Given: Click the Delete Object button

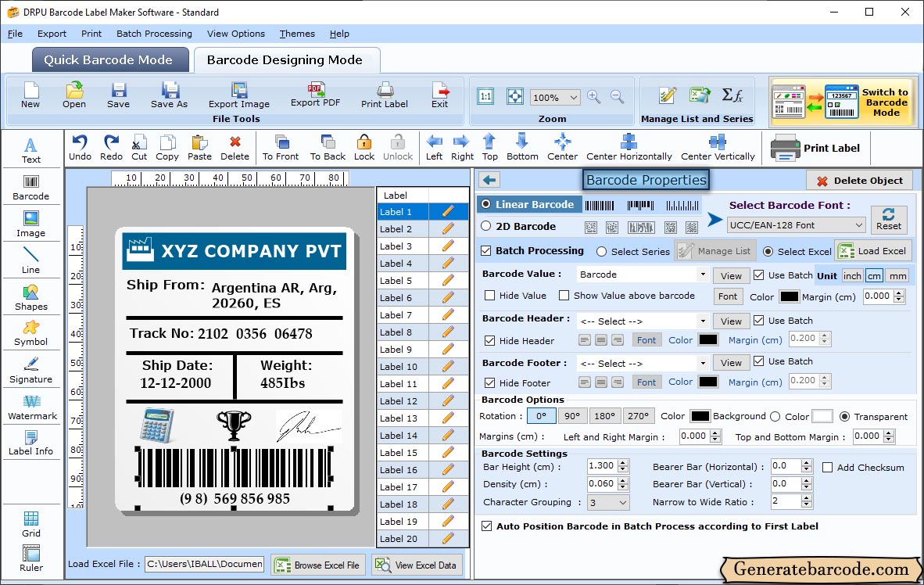Looking at the screenshot, I should [859, 181].
